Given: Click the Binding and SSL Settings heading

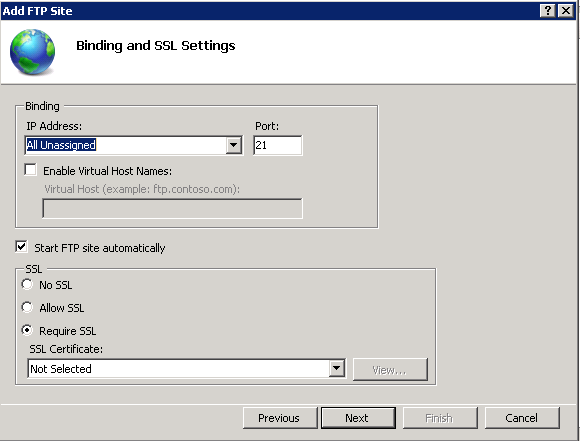Looking at the screenshot, I should (x=155, y=46).
